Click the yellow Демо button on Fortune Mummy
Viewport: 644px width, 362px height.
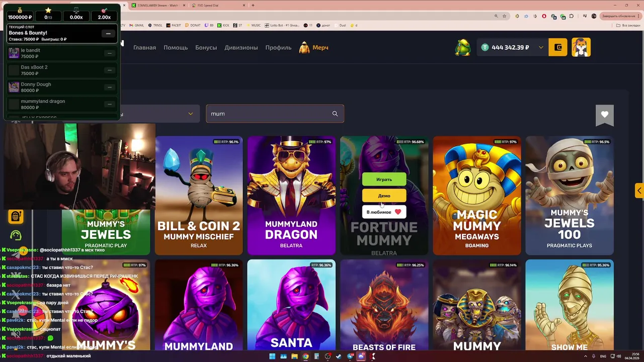pyautogui.click(x=384, y=196)
